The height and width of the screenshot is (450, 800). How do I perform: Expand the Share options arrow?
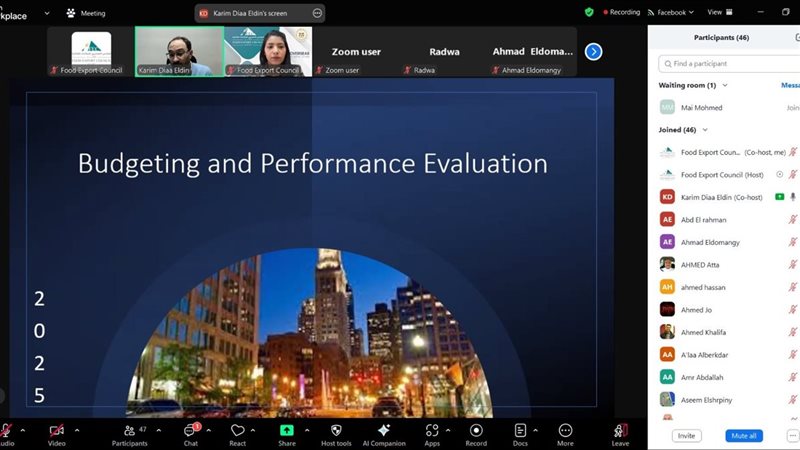(x=307, y=430)
